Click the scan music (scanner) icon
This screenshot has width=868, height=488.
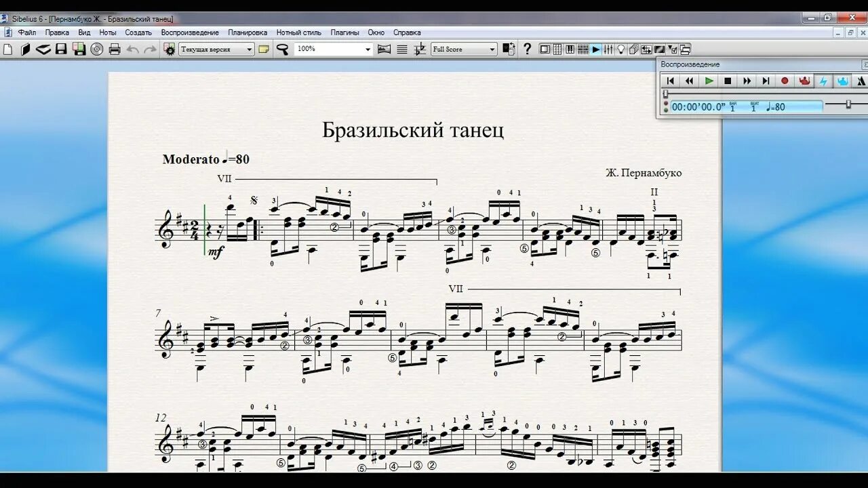[43, 49]
